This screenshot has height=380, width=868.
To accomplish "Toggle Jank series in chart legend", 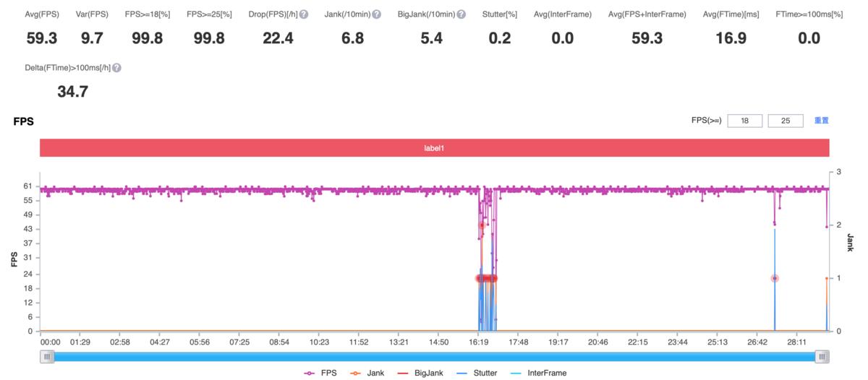I will 367,373.
